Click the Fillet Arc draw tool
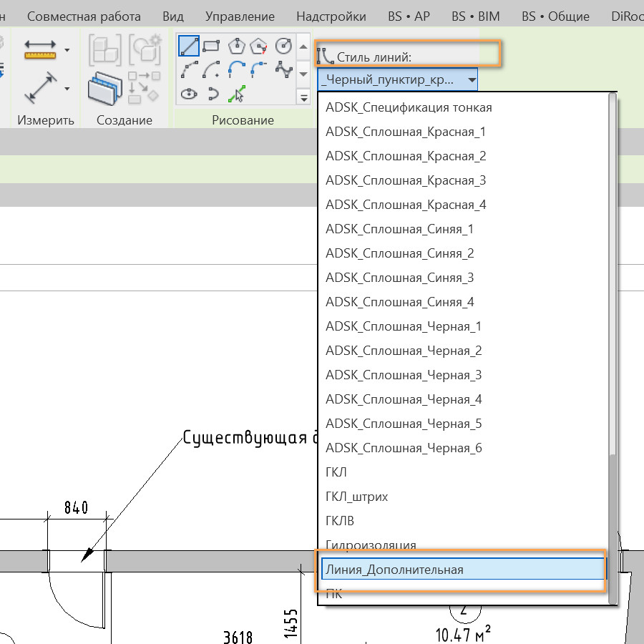 (x=260, y=69)
